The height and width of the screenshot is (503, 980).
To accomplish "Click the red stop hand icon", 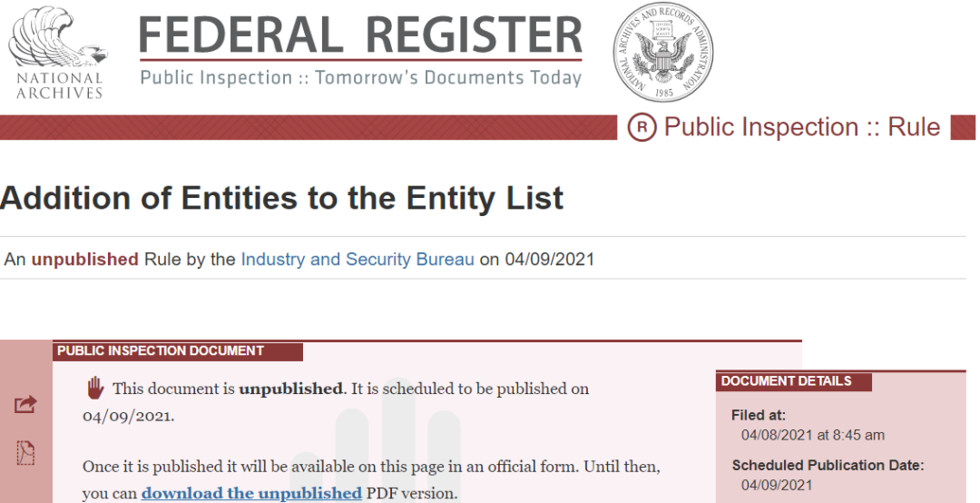I will (x=95, y=389).
